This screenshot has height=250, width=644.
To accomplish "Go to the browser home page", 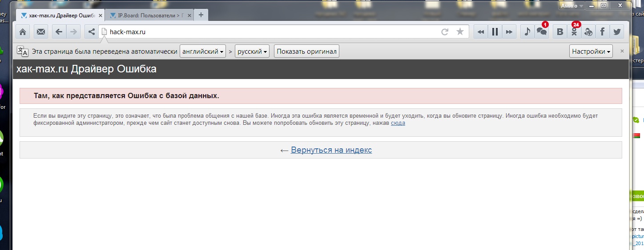I will 23,32.
